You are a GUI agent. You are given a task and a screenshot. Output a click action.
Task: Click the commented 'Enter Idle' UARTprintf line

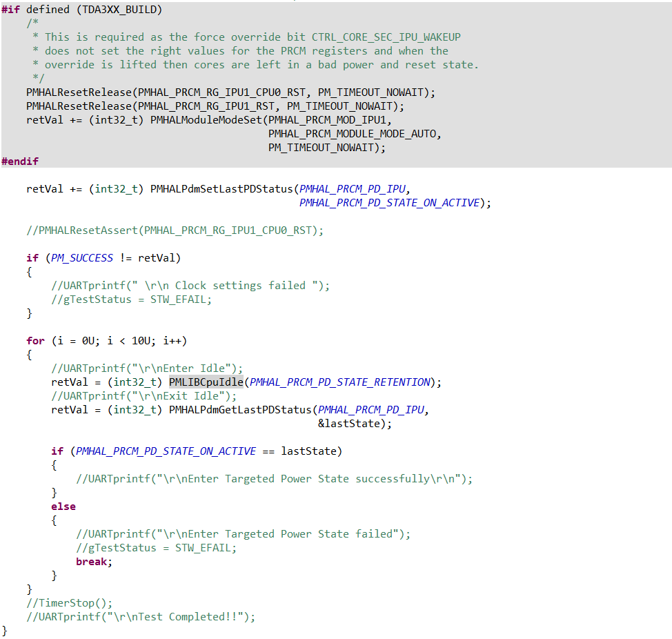tap(147, 368)
